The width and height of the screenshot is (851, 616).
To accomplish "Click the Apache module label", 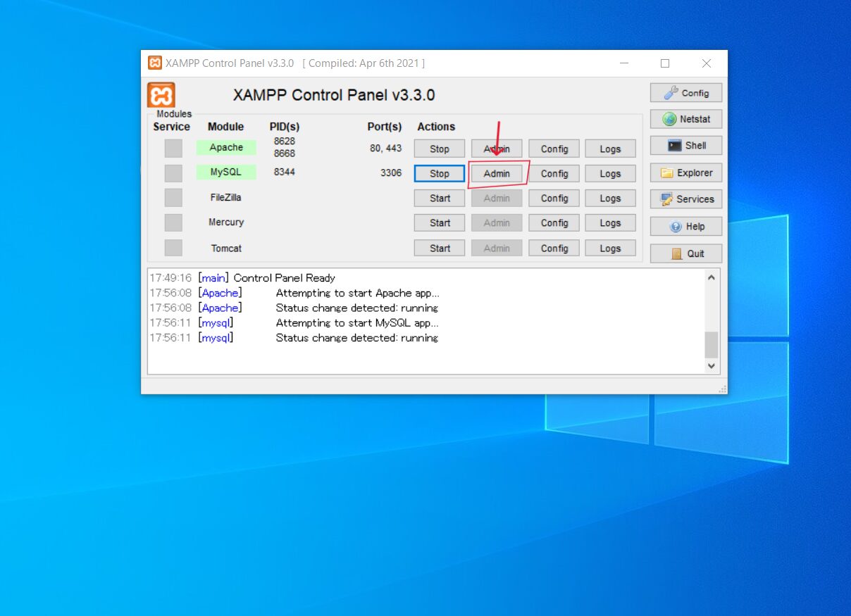I will (226, 148).
